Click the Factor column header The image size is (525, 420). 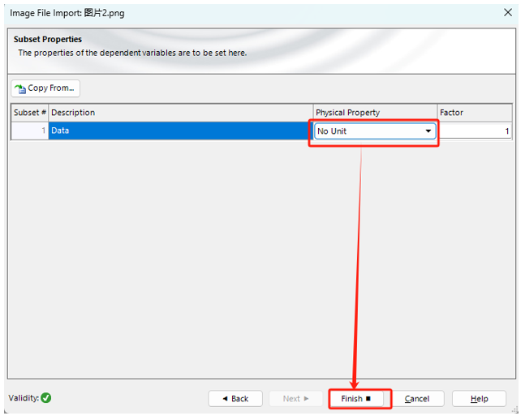click(475, 113)
